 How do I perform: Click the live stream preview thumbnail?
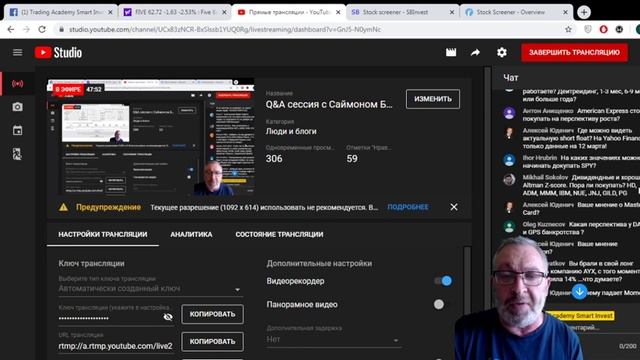pos(151,137)
